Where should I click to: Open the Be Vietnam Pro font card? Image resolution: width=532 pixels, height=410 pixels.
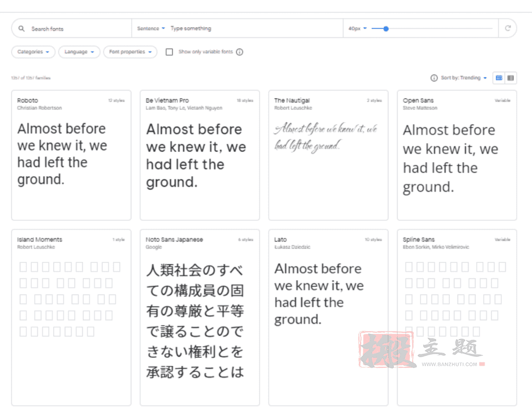pyautogui.click(x=200, y=155)
